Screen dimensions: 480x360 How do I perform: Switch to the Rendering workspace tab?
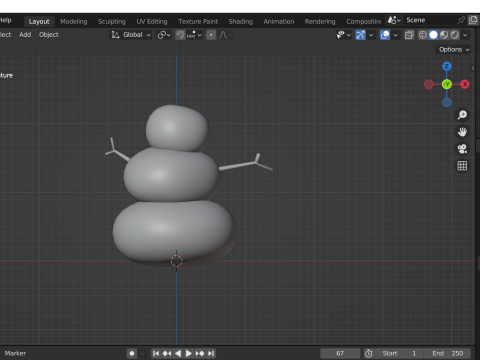(x=320, y=22)
